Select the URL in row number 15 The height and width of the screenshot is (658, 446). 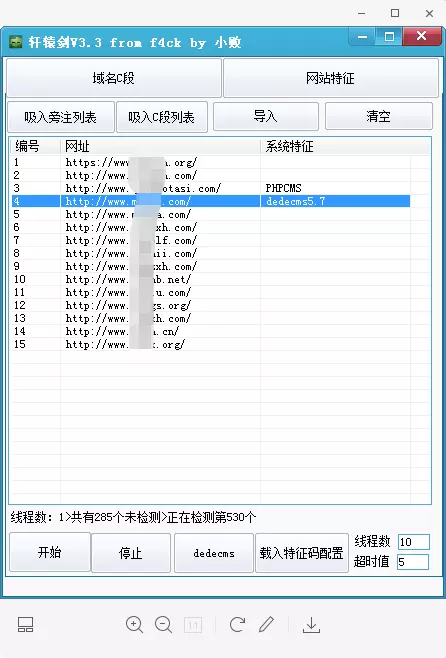125,345
